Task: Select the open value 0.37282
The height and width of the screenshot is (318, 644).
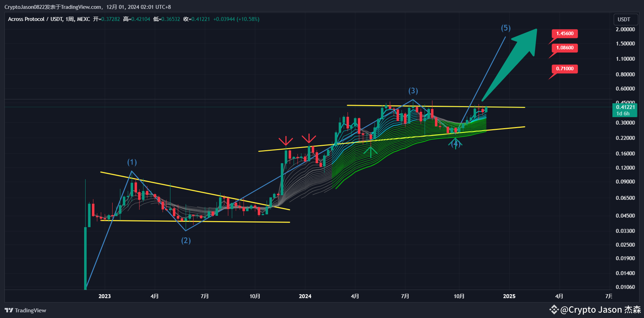Action: (110, 19)
